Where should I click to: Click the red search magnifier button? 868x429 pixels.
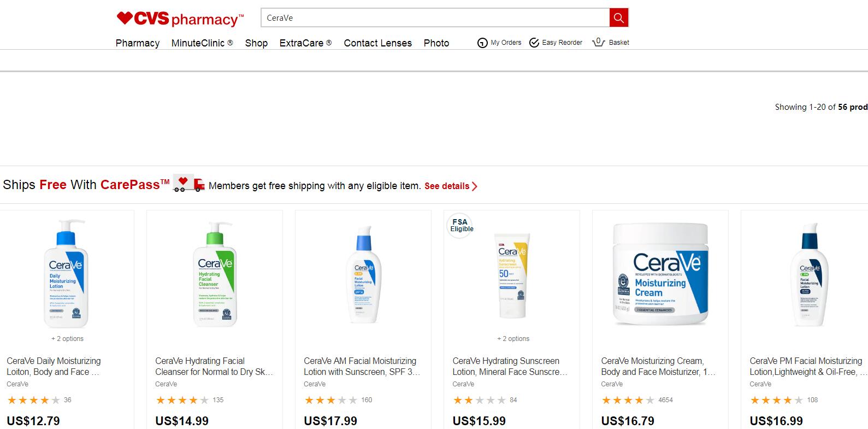click(x=618, y=18)
